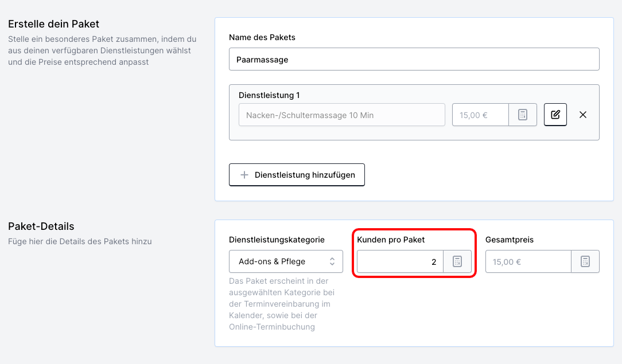
Task: Click the 15,00 € price field of Dienstleistung 1
Action: (x=480, y=115)
